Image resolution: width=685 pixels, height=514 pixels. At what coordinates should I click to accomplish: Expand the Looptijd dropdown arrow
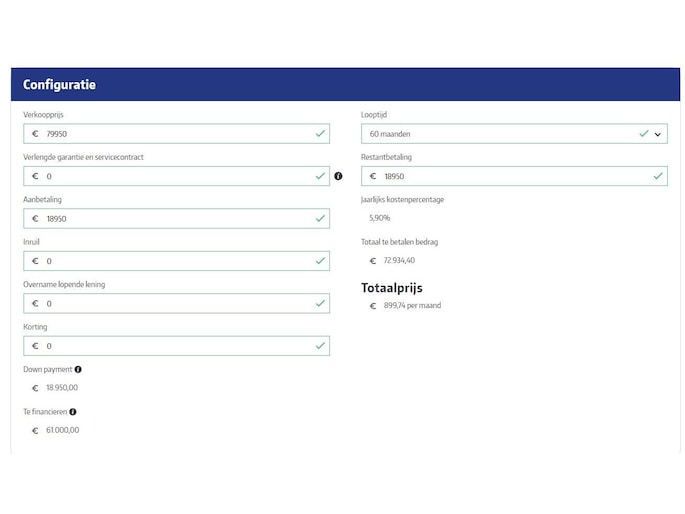[658, 134]
